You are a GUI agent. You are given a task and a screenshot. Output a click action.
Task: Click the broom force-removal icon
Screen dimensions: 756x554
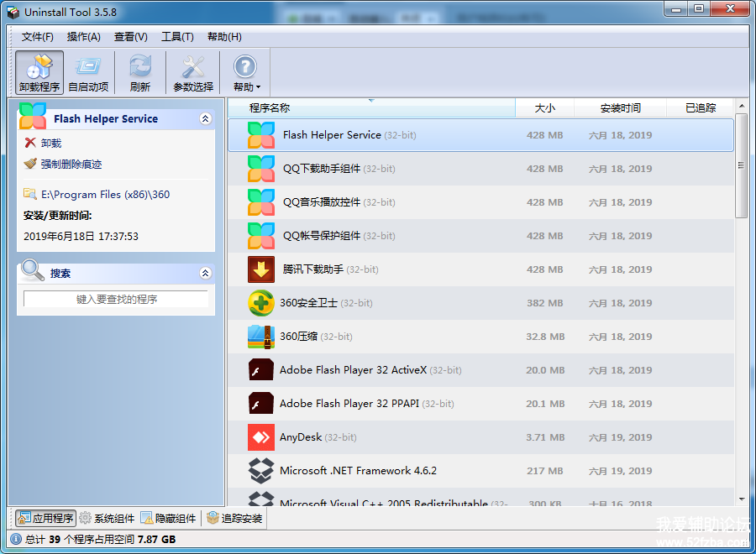pos(30,164)
